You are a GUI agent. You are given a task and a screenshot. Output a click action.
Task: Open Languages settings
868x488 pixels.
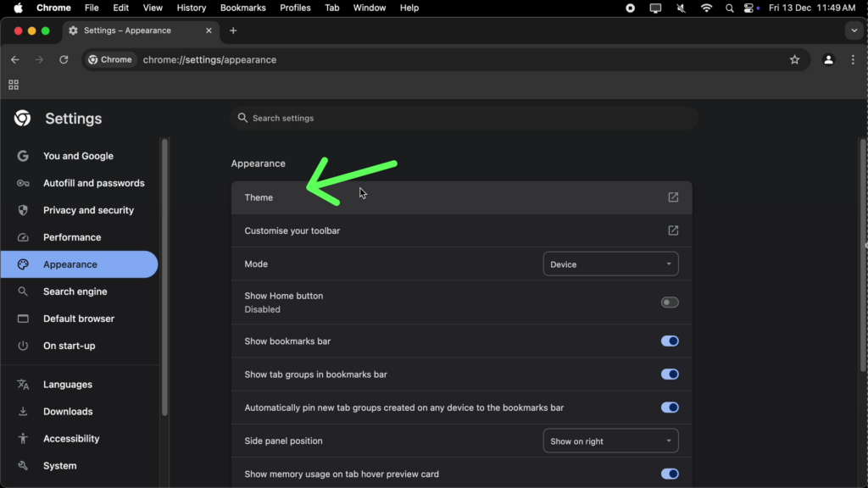(79, 385)
